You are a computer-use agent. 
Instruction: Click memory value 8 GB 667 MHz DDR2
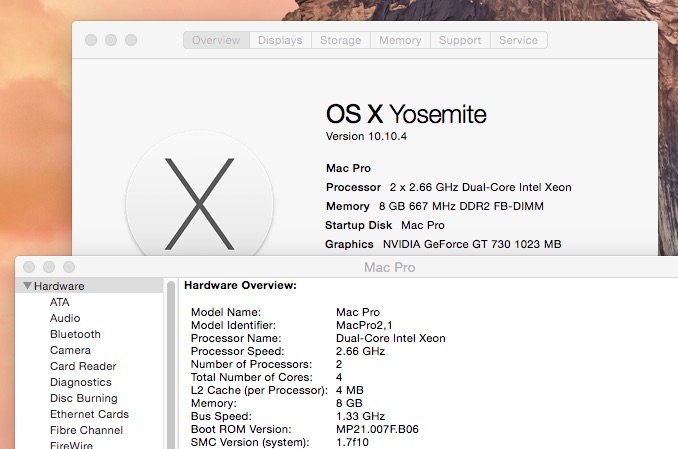(x=461, y=206)
